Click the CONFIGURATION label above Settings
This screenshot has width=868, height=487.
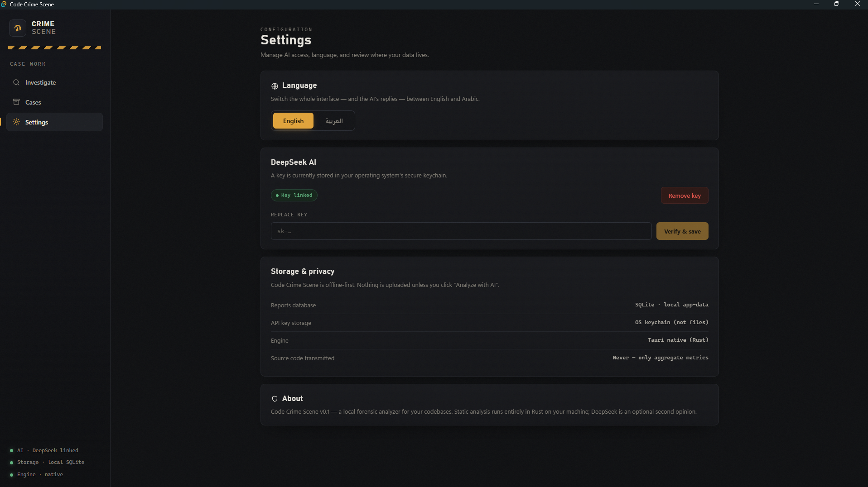(286, 29)
